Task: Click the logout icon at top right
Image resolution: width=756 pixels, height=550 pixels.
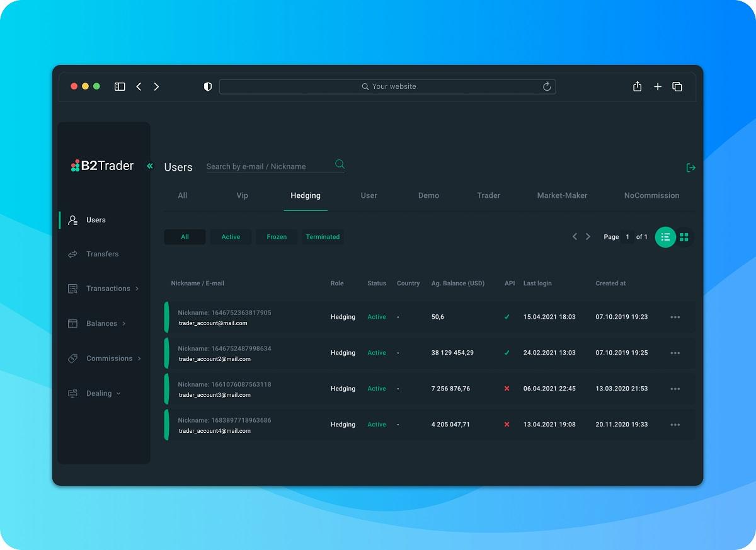Action: click(691, 168)
